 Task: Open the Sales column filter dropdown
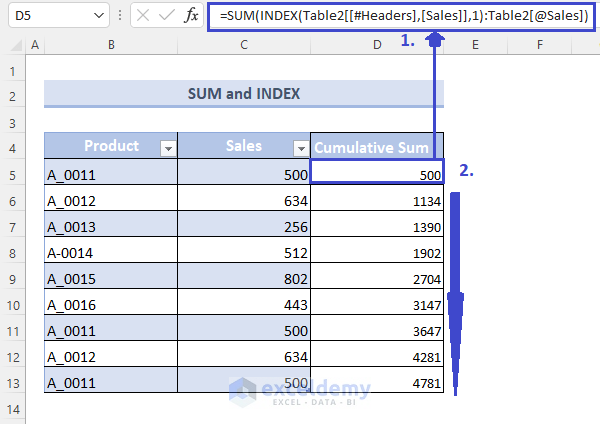300,148
